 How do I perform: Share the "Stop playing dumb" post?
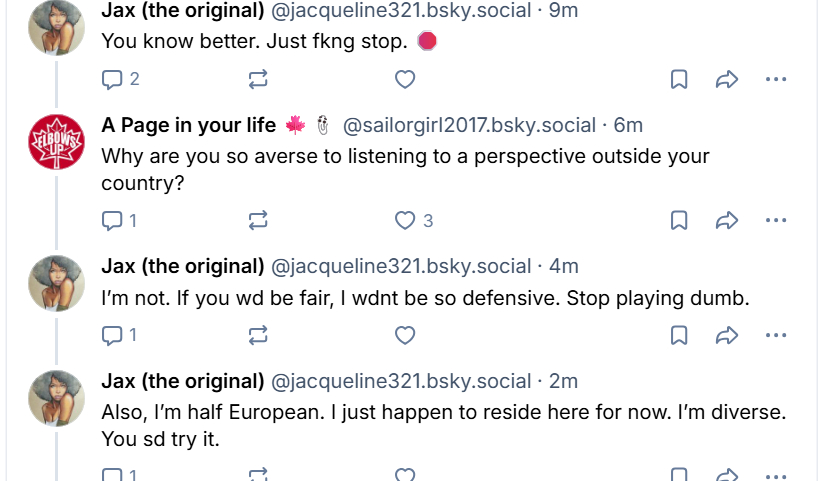pyautogui.click(x=727, y=335)
